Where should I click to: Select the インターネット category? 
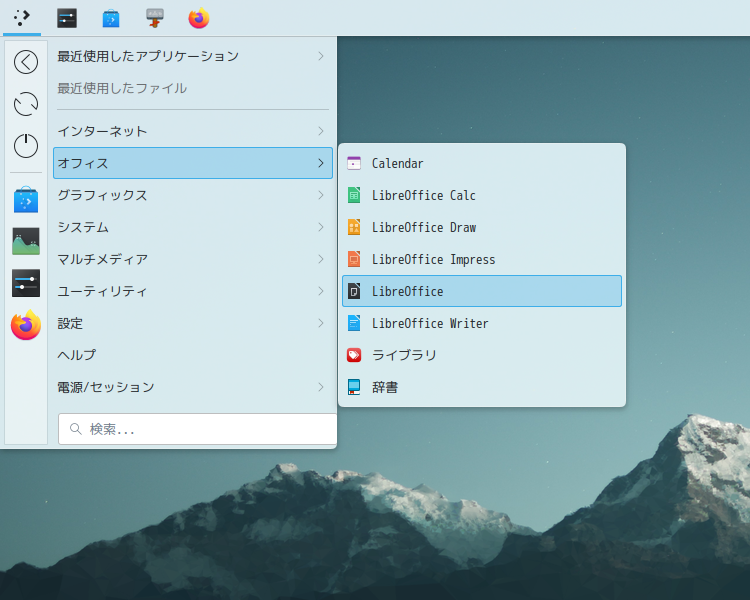coord(193,131)
